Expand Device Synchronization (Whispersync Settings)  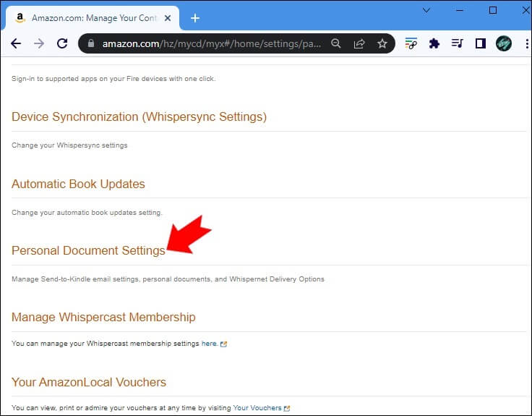click(139, 116)
